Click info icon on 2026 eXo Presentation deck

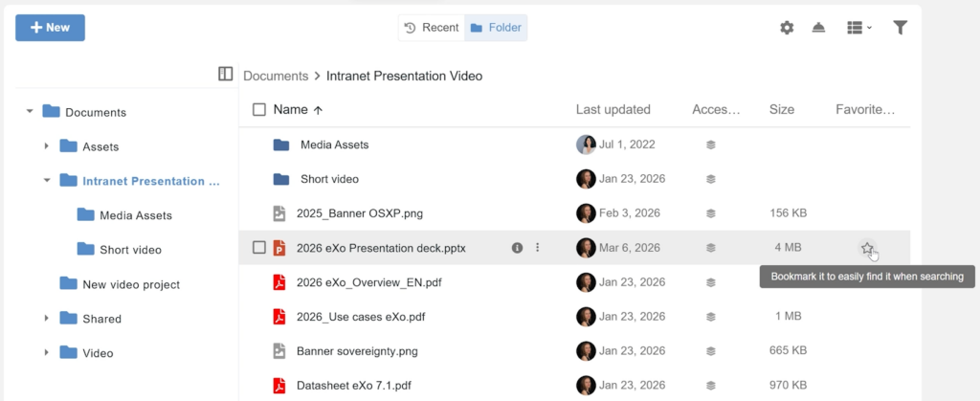[518, 248]
